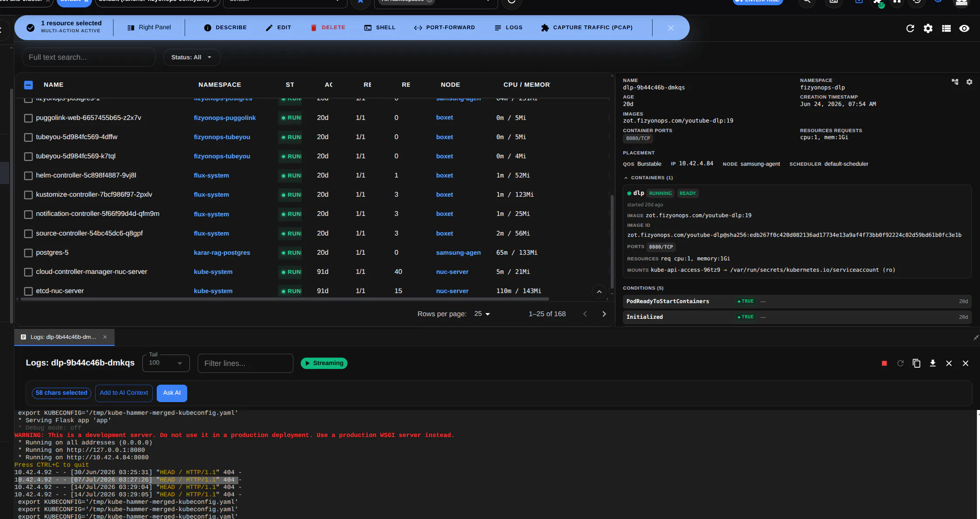This screenshot has width=980, height=519.
Task: Click the 58 chars selected chip
Action: click(x=62, y=393)
